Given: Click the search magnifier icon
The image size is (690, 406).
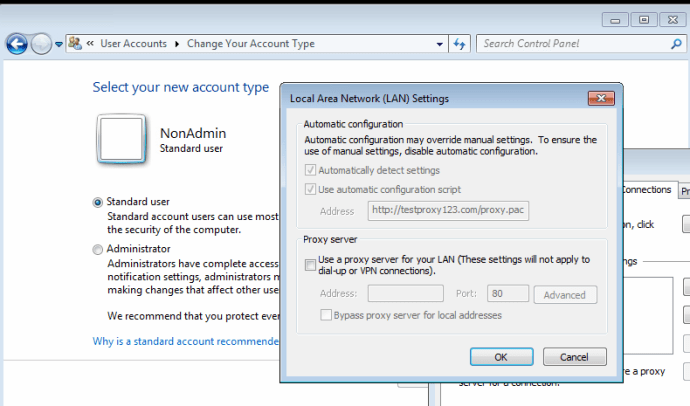Looking at the screenshot, I should tap(677, 44).
